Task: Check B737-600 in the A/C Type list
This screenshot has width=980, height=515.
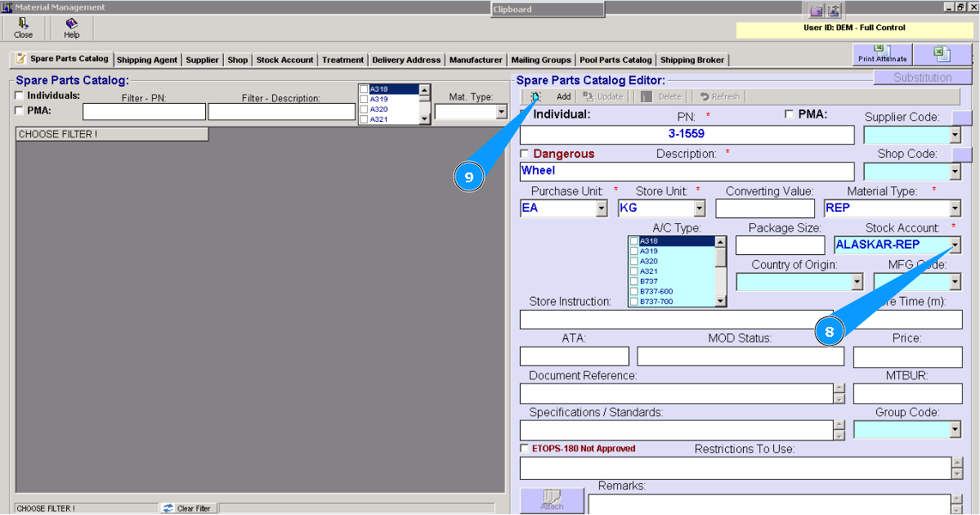Action: 634,291
